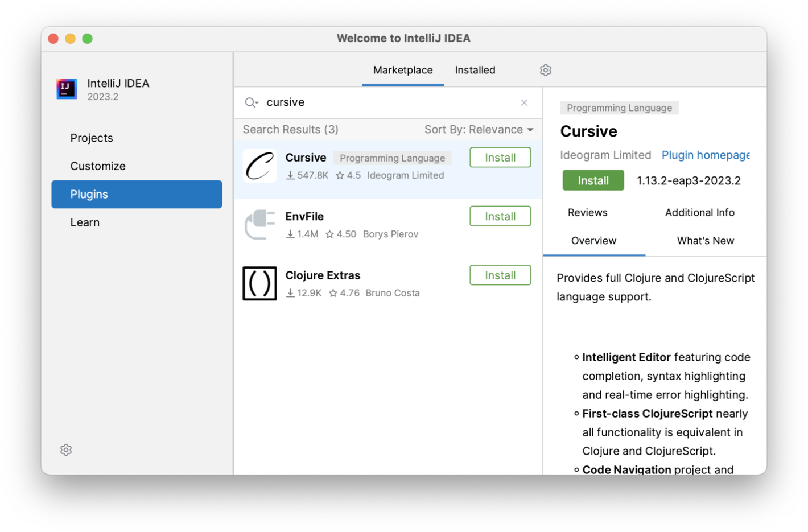Screen dimensions: 808x532
Task: Open the Sort By: Relevance dropdown
Action: [479, 130]
